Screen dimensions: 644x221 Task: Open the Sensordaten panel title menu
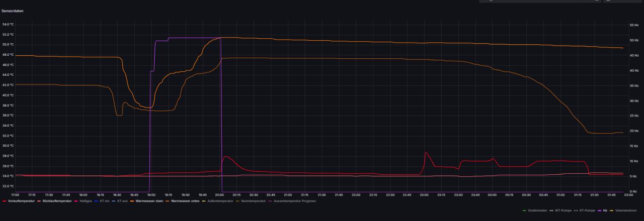(13, 10)
